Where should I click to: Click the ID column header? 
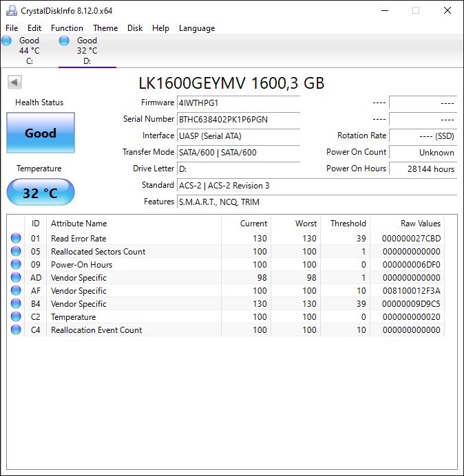click(x=35, y=224)
